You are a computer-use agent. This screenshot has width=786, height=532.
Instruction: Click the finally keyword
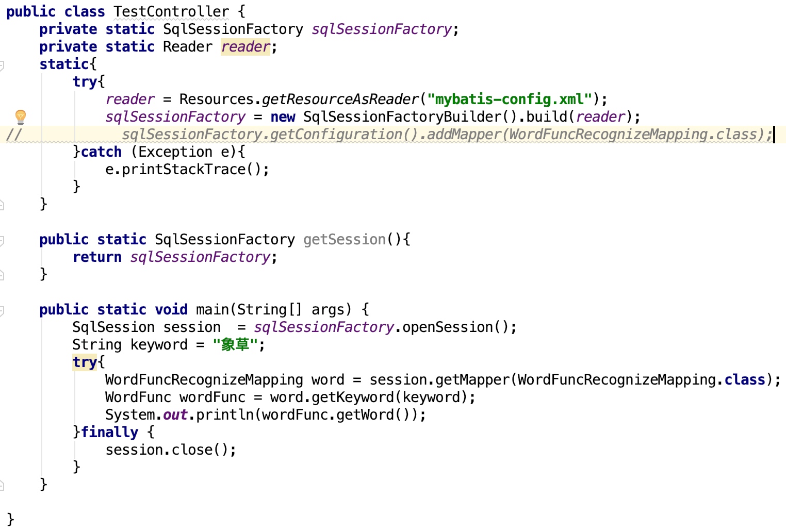(x=109, y=433)
